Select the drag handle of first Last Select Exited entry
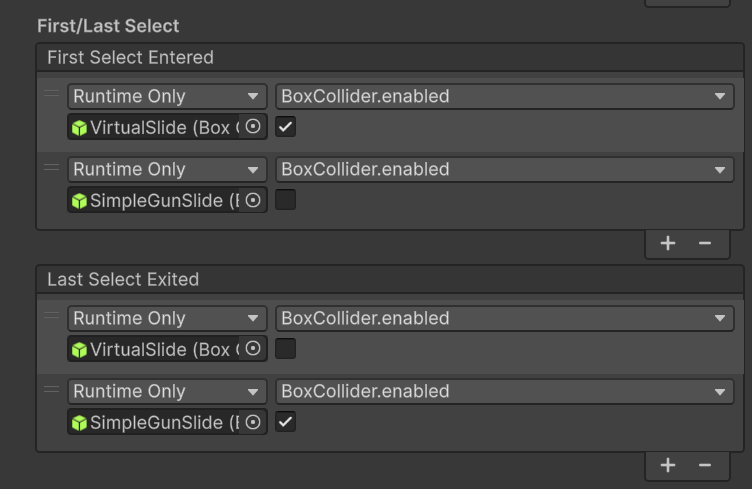This screenshot has height=489, width=752. (52, 316)
